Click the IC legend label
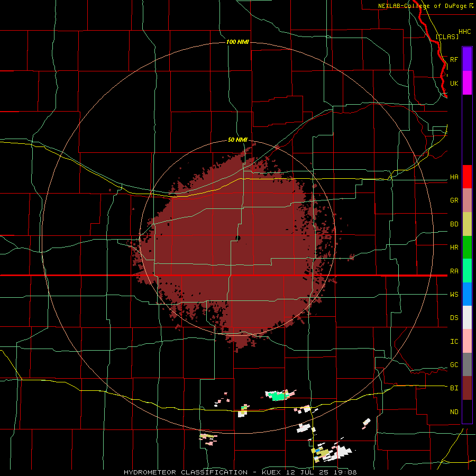Image resolution: width=476 pixels, height=476 pixels. (454, 342)
